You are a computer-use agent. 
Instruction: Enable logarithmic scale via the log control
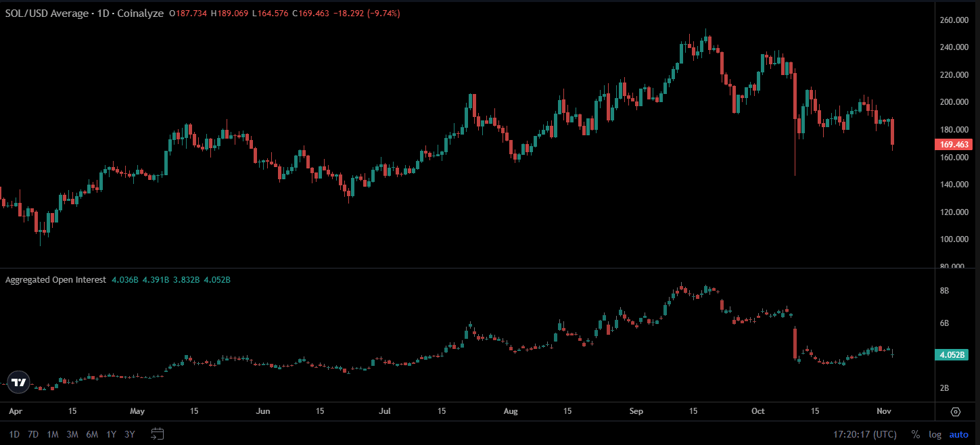[x=935, y=435]
